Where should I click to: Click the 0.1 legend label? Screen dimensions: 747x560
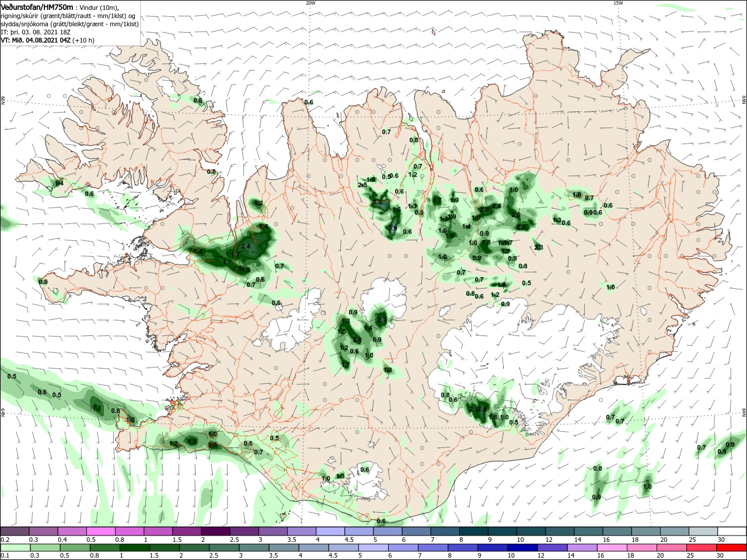coord(5,556)
